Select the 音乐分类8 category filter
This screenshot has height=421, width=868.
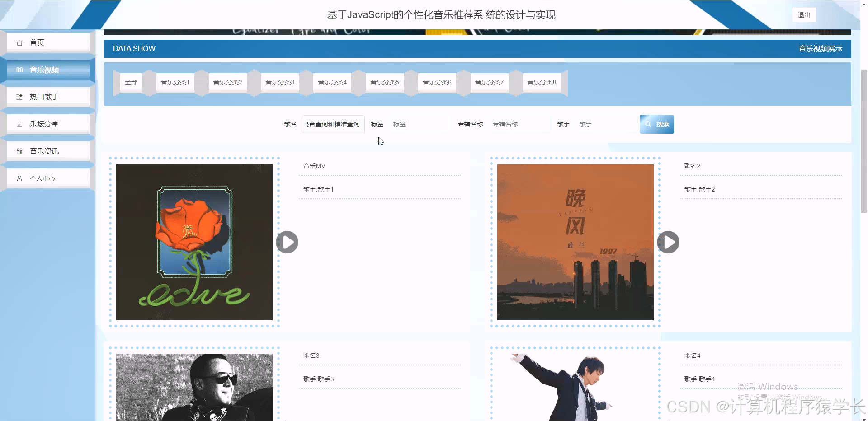pos(541,82)
